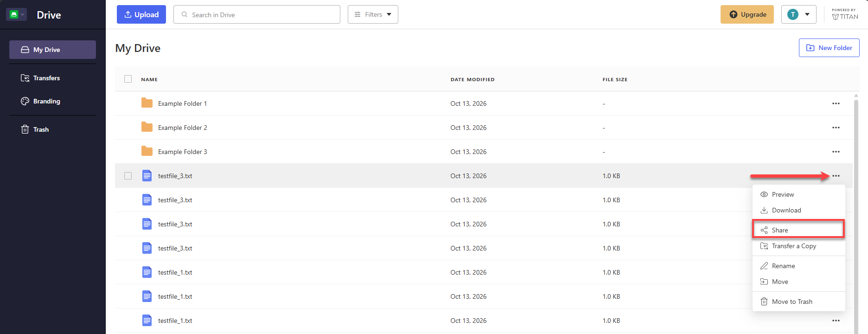
Task: Create a folder with New Folder button
Action: (829, 48)
